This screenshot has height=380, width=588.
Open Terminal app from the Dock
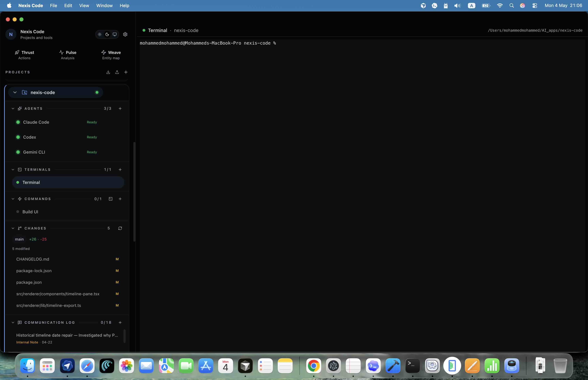click(413, 366)
